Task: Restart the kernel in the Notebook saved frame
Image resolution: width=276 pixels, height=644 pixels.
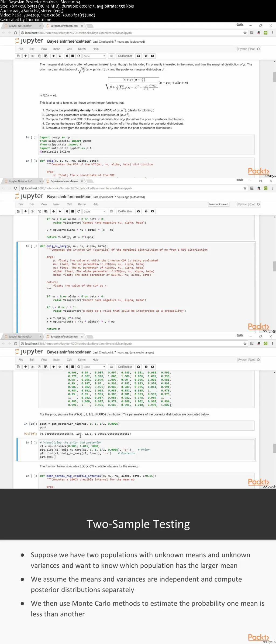Action: point(79,212)
